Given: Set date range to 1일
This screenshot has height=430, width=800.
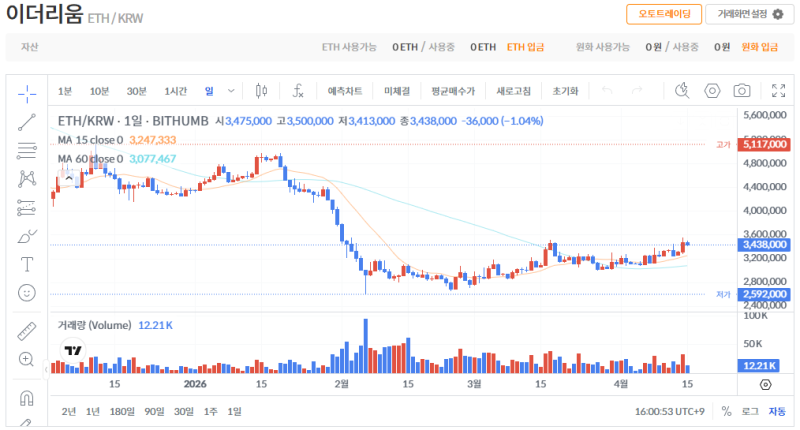Looking at the screenshot, I should (234, 412).
